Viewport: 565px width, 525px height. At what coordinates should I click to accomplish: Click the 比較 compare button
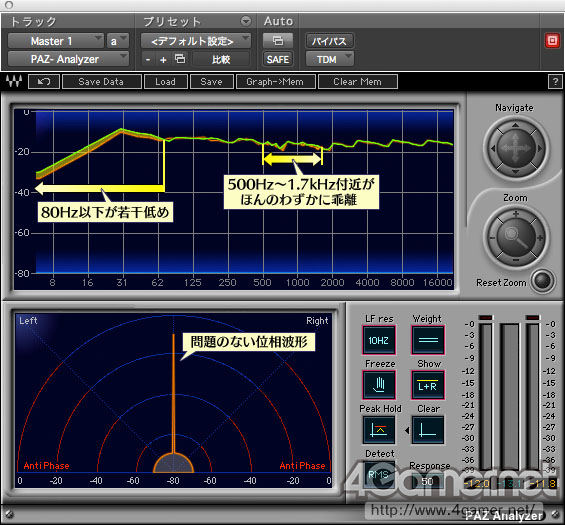[x=221, y=59]
